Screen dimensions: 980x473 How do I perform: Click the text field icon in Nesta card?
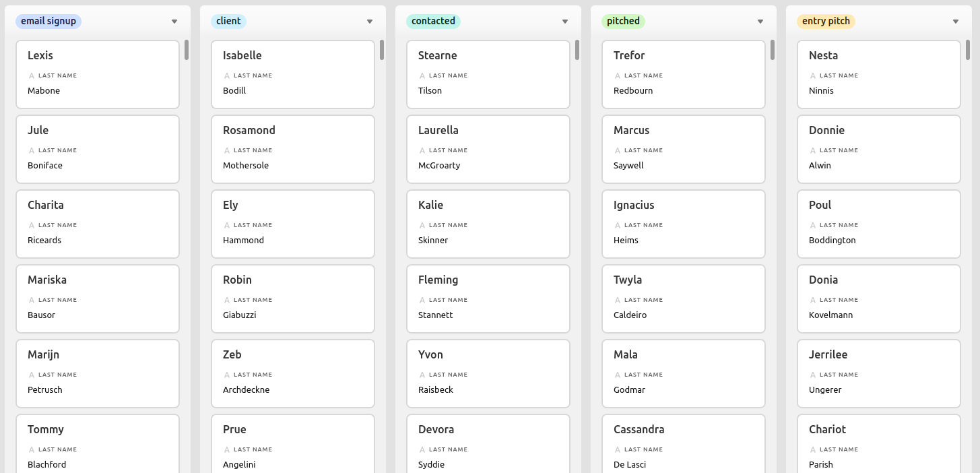point(813,76)
